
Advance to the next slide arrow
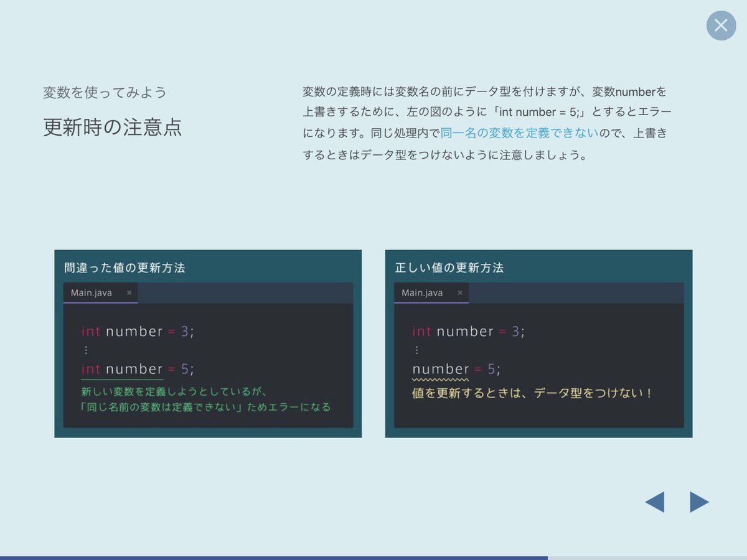point(700,502)
